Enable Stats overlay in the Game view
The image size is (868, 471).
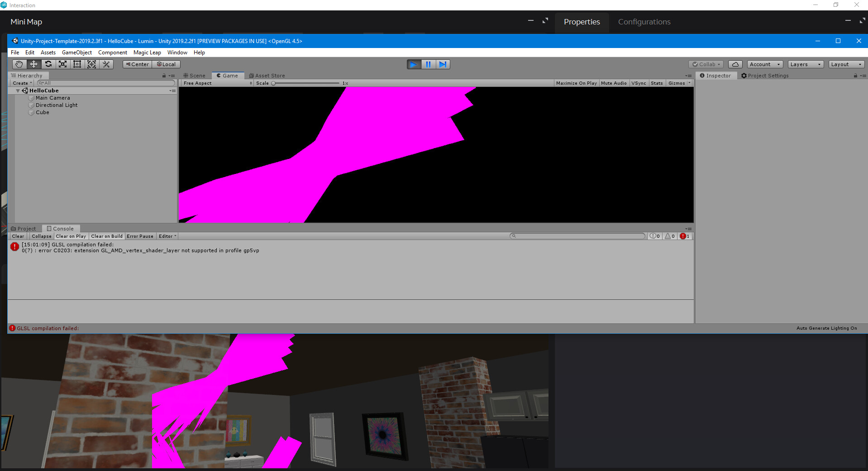[657, 83]
